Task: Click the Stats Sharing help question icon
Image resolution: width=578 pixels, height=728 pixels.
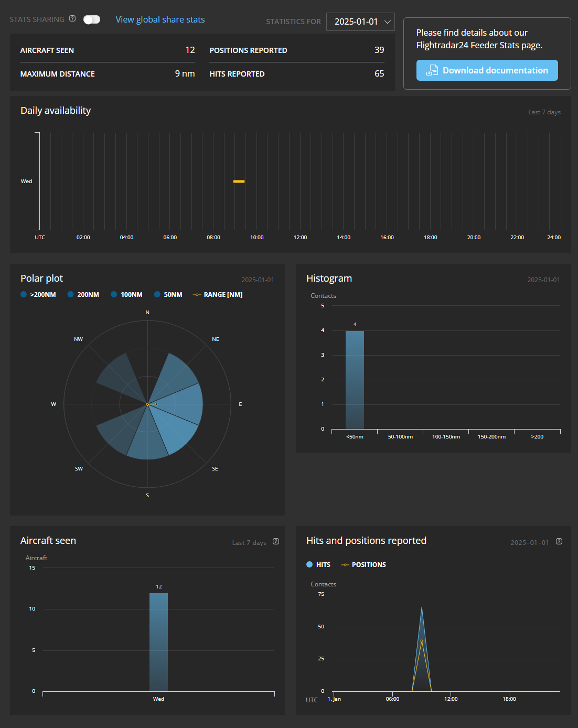Action: [x=72, y=19]
